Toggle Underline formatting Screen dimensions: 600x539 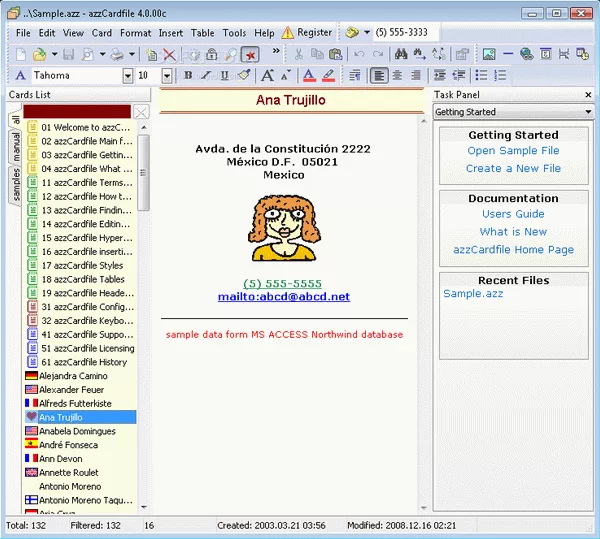point(225,75)
